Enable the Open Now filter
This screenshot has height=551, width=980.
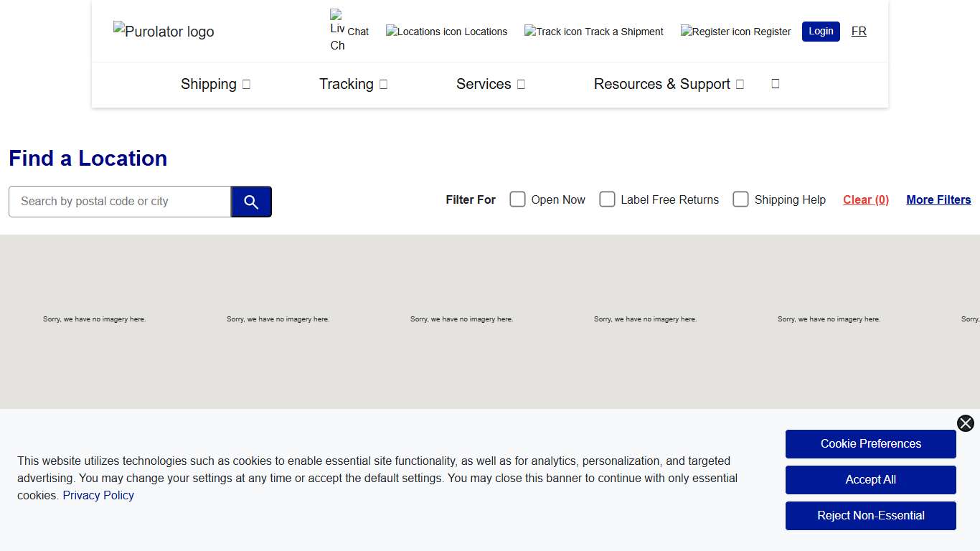click(x=517, y=199)
